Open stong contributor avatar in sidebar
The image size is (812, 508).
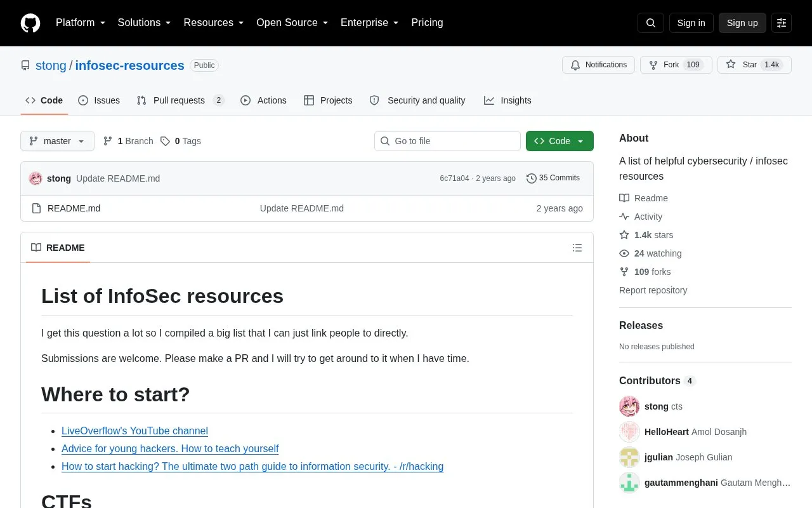(x=629, y=406)
